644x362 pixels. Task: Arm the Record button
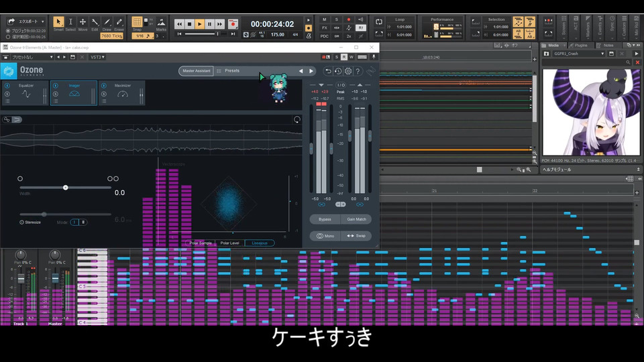click(233, 24)
